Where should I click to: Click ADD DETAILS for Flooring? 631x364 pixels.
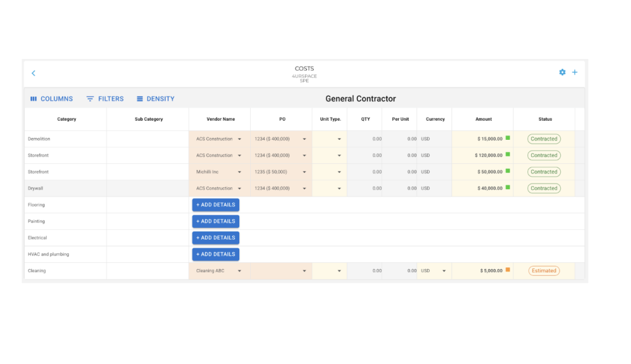[x=215, y=204]
